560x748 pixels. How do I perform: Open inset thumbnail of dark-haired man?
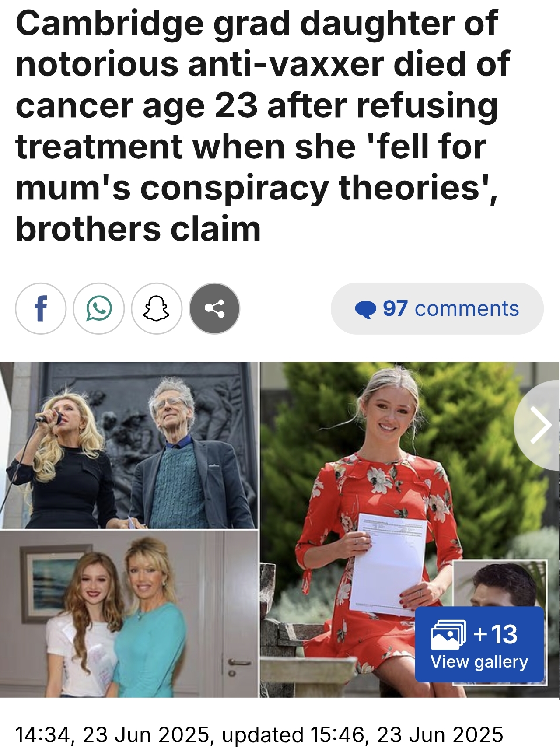point(500,584)
